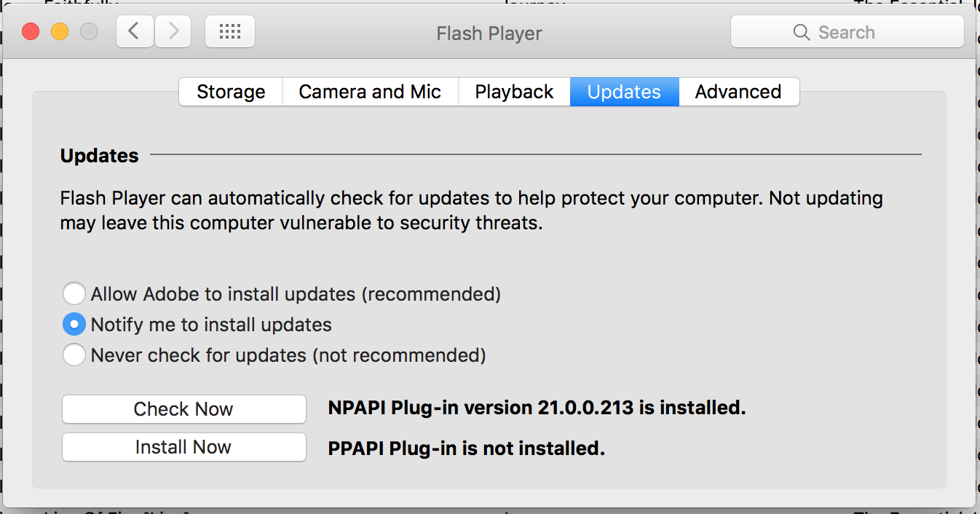Image resolution: width=980 pixels, height=514 pixels.
Task: Open the Camera and Mic tab
Action: (370, 92)
